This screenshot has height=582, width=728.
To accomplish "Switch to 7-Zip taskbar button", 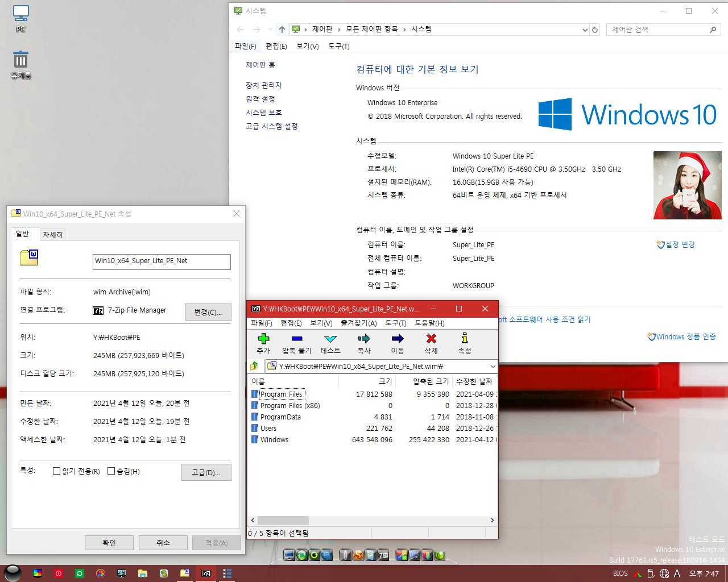I will pyautogui.click(x=206, y=573).
